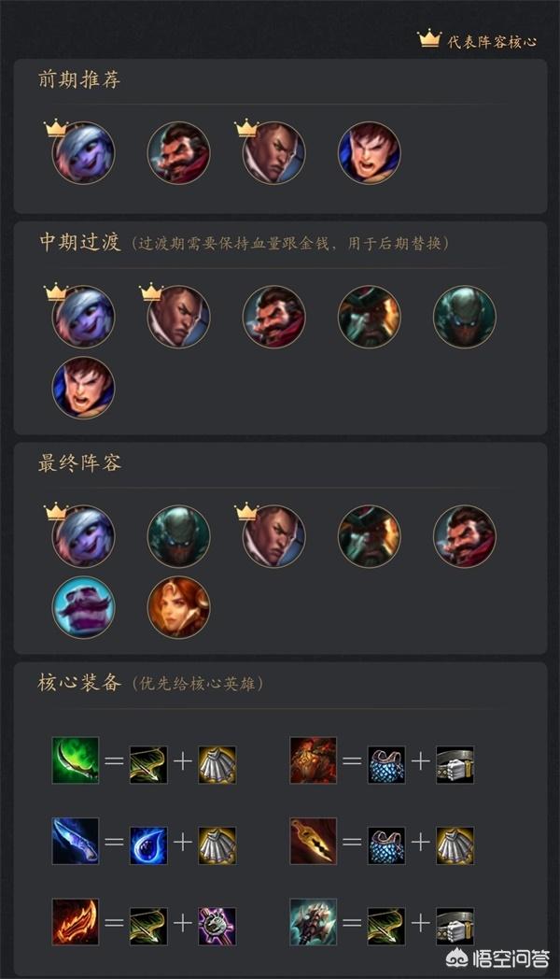Select crowned Tristana in 前期推荐 row

[83, 152]
